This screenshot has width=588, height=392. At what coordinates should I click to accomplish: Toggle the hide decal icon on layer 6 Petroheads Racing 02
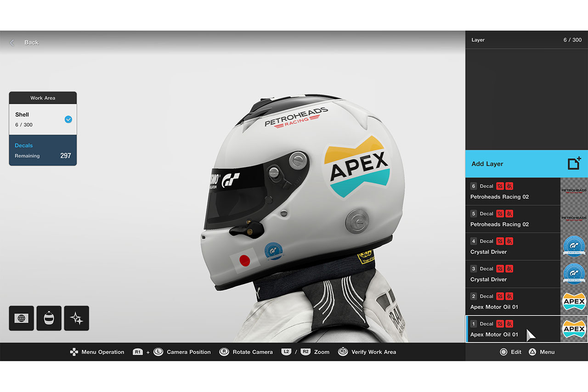(x=500, y=186)
